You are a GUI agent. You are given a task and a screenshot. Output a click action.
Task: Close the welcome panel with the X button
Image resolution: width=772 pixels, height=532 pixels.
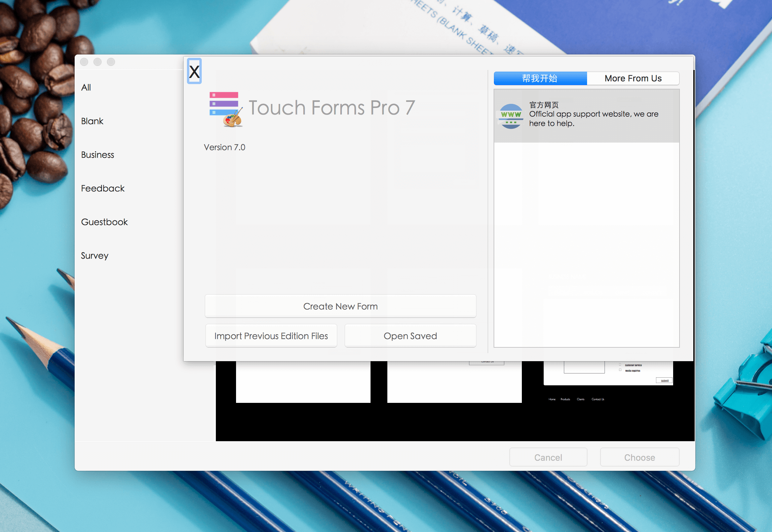[194, 71]
